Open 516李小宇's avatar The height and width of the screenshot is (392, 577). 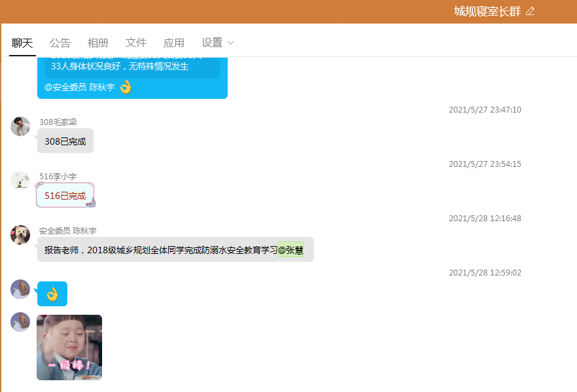20,180
